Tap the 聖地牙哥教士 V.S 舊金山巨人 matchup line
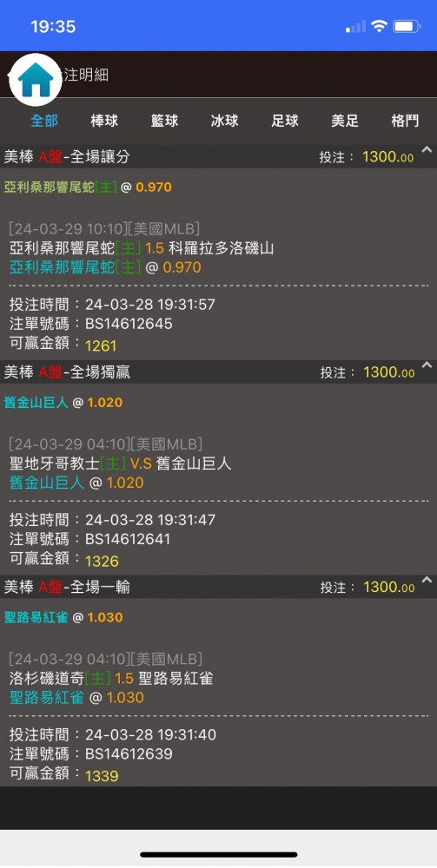 (120, 464)
